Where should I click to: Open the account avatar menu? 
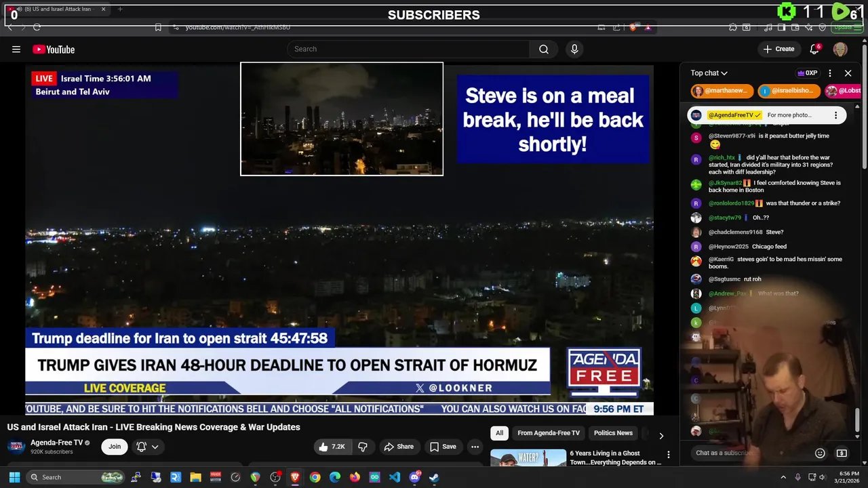[840, 49]
